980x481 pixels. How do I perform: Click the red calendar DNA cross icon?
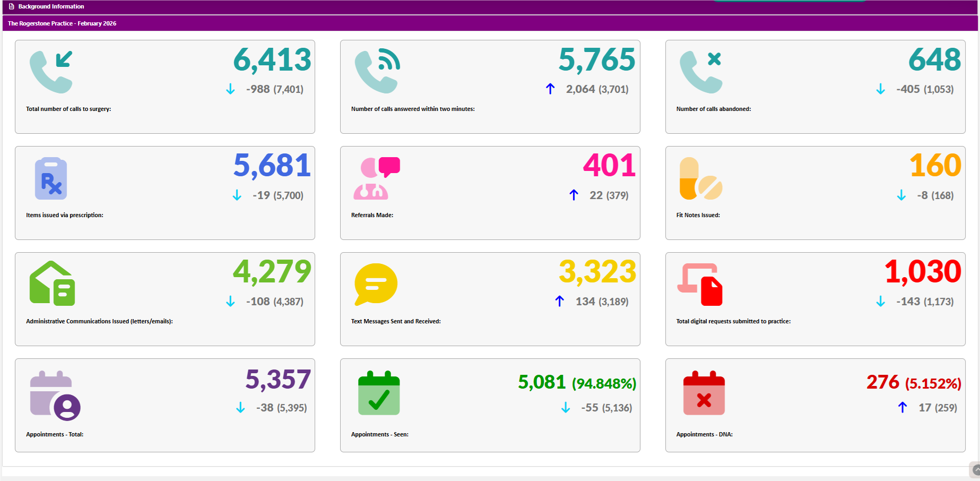click(x=704, y=393)
